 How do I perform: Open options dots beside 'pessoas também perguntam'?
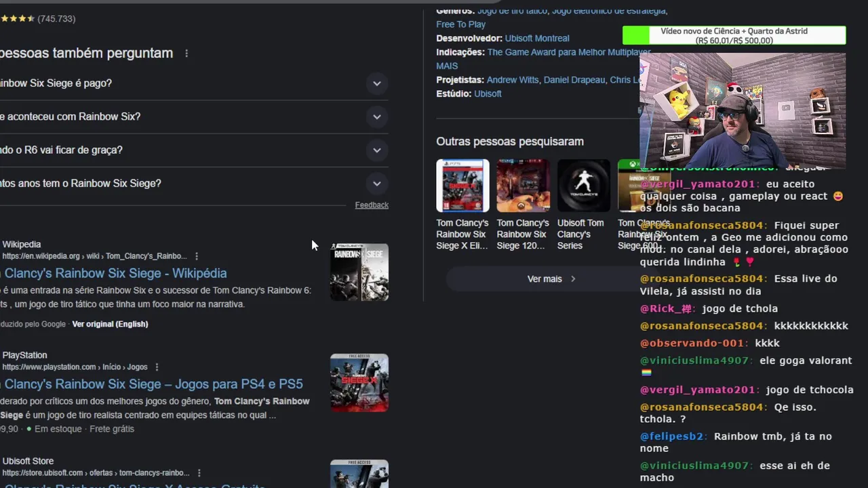[x=186, y=53]
